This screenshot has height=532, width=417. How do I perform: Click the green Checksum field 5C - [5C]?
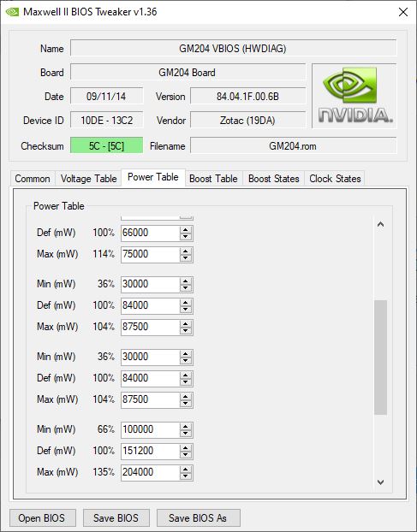(107, 146)
